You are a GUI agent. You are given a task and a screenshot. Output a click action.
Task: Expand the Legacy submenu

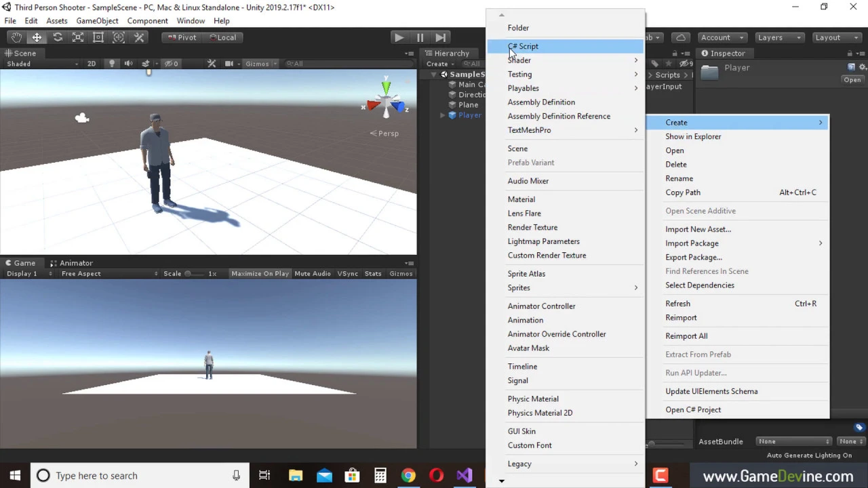pyautogui.click(x=565, y=464)
